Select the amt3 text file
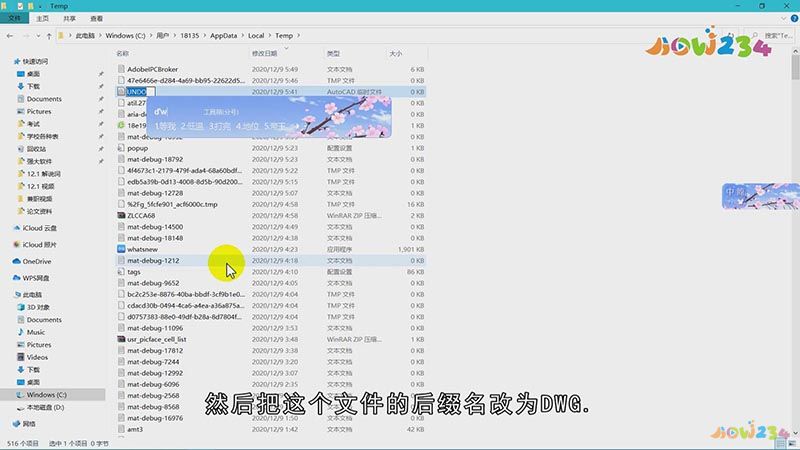The image size is (800, 450). [x=135, y=429]
